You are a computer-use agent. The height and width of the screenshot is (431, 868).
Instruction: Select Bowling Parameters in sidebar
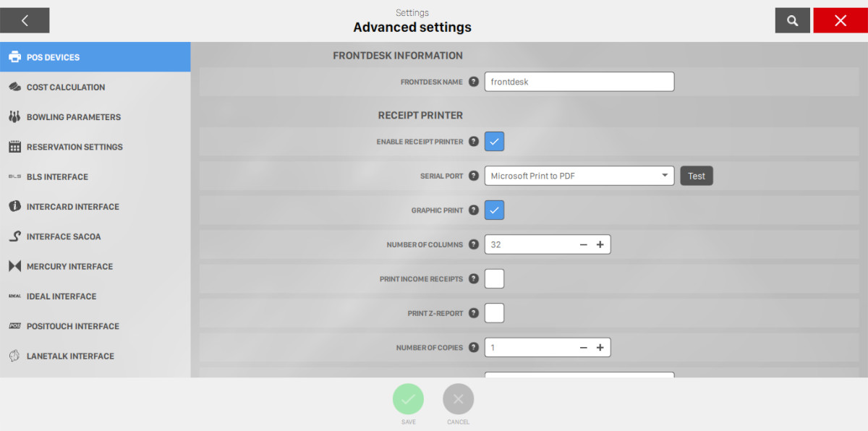(x=73, y=117)
